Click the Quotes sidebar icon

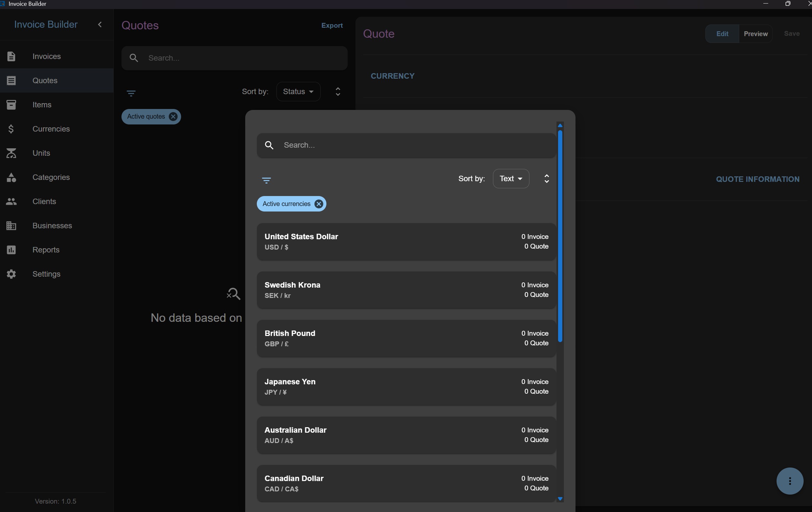tap(11, 80)
